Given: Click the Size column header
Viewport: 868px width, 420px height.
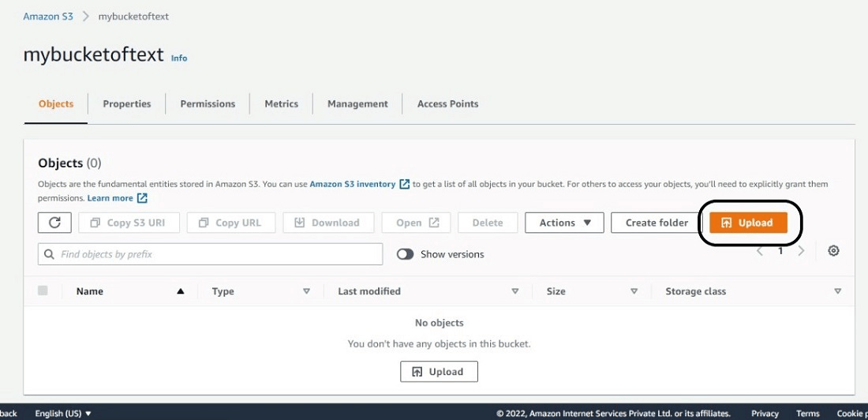Looking at the screenshot, I should click(x=556, y=291).
